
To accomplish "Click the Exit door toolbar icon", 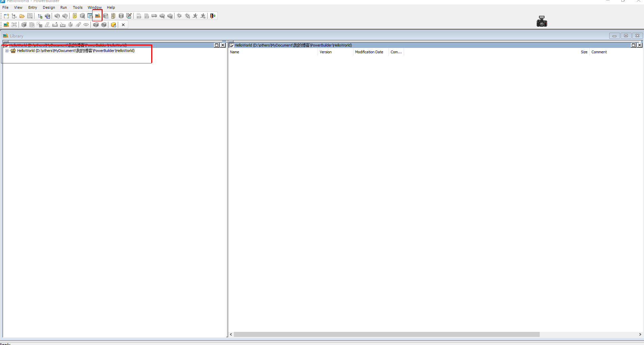I will tap(213, 16).
